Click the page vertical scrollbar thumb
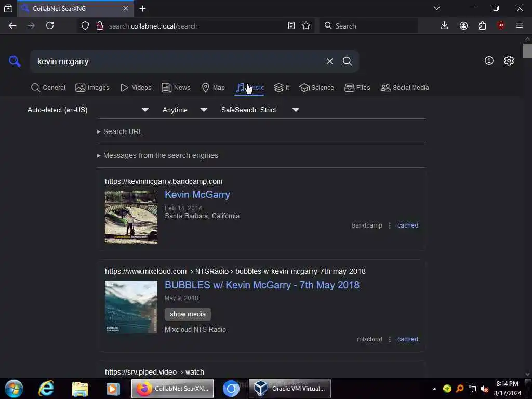Screen dimensions: 532x399 527,51
